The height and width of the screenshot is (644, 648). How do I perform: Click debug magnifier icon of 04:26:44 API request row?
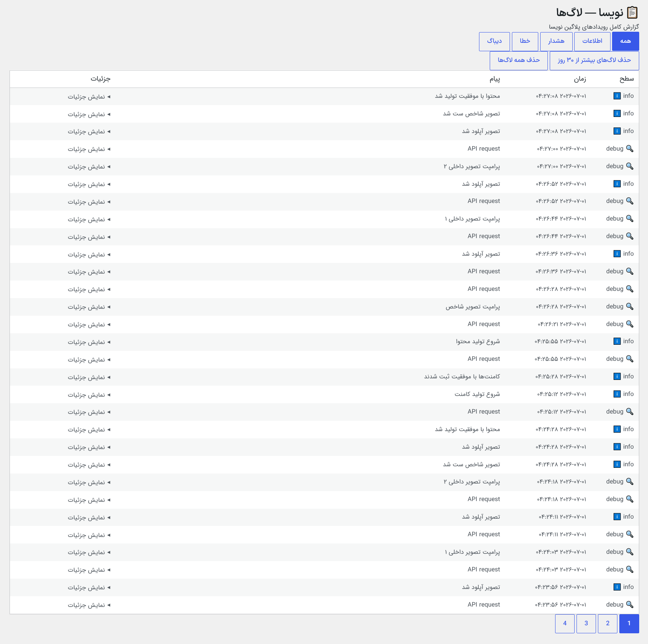(x=630, y=236)
